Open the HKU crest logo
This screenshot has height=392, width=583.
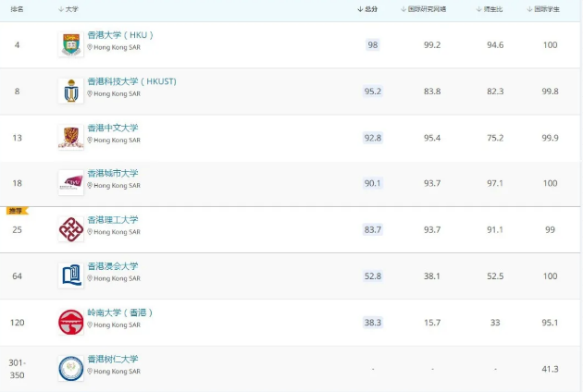pyautogui.click(x=71, y=44)
